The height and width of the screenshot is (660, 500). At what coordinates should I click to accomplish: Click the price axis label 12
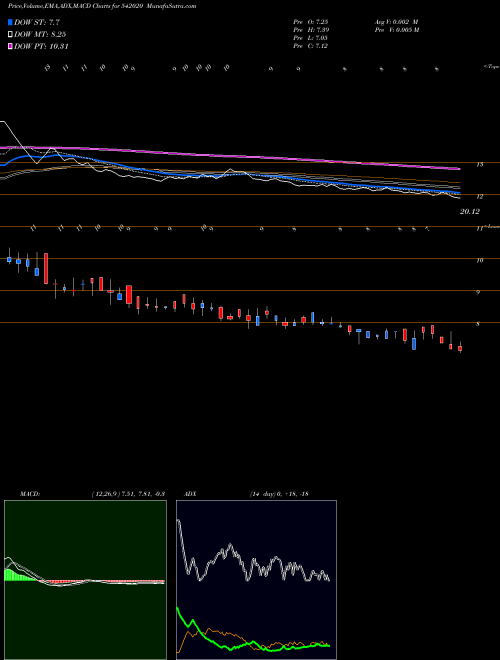pos(479,197)
